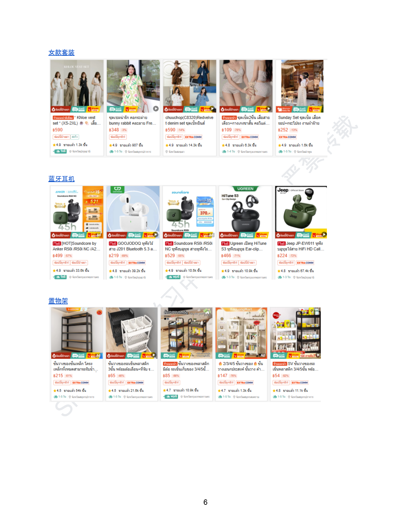
Task: Click the star rating of Sunday Set
Action: point(282,145)
